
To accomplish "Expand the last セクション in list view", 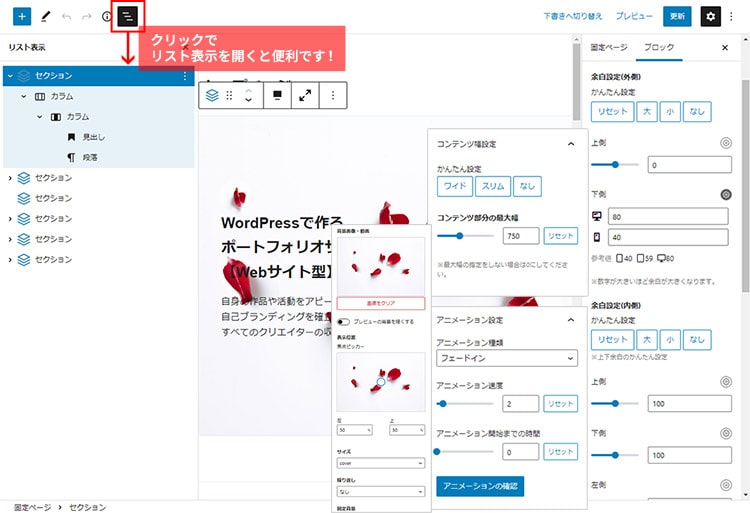I will (x=10, y=260).
